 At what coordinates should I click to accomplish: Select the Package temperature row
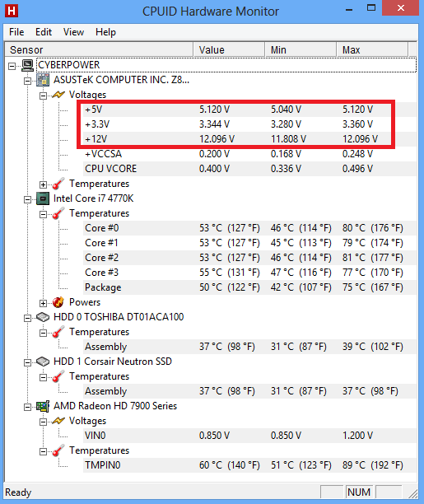point(249,287)
